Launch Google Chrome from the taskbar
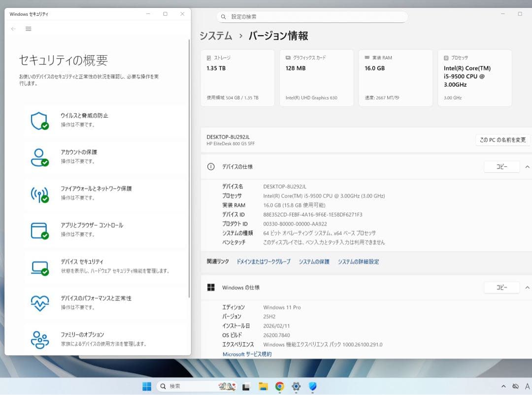This screenshot has width=532, height=395. [280, 386]
